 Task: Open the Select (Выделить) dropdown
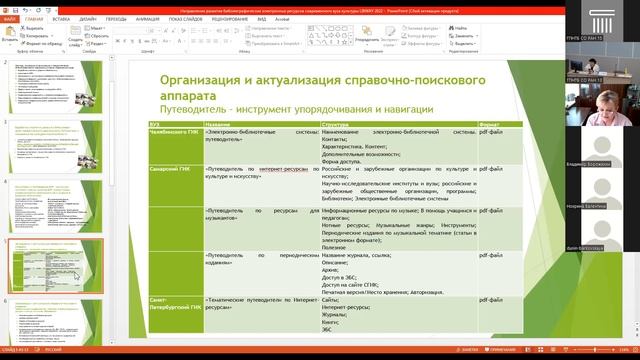(x=463, y=43)
